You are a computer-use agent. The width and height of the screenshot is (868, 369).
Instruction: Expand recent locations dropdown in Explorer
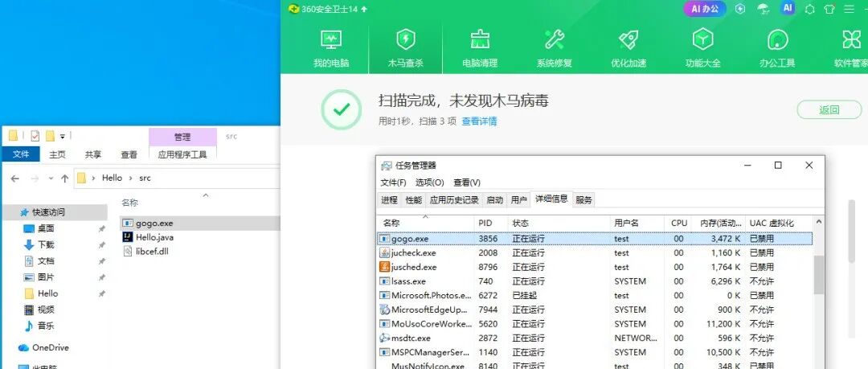(51, 178)
